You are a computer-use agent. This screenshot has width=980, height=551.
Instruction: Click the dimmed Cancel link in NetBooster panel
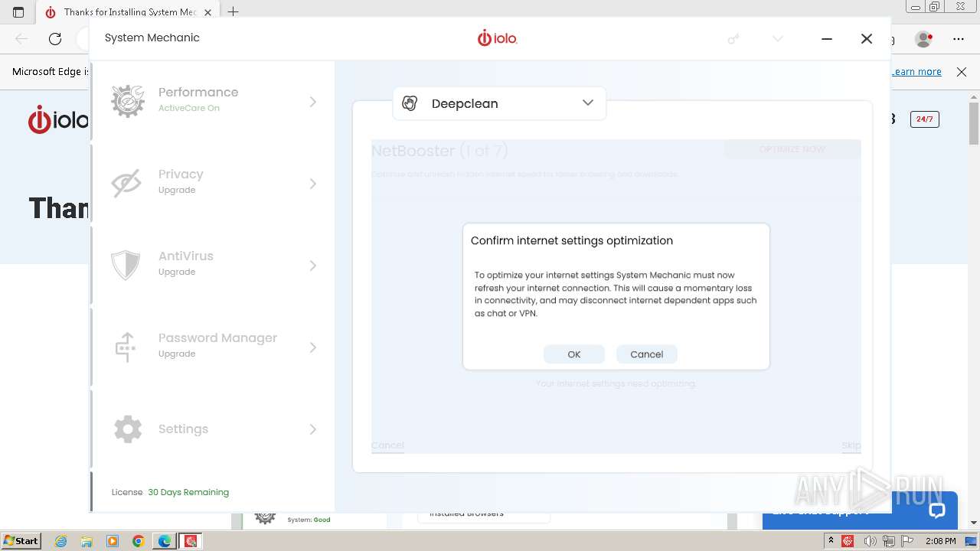click(x=387, y=445)
